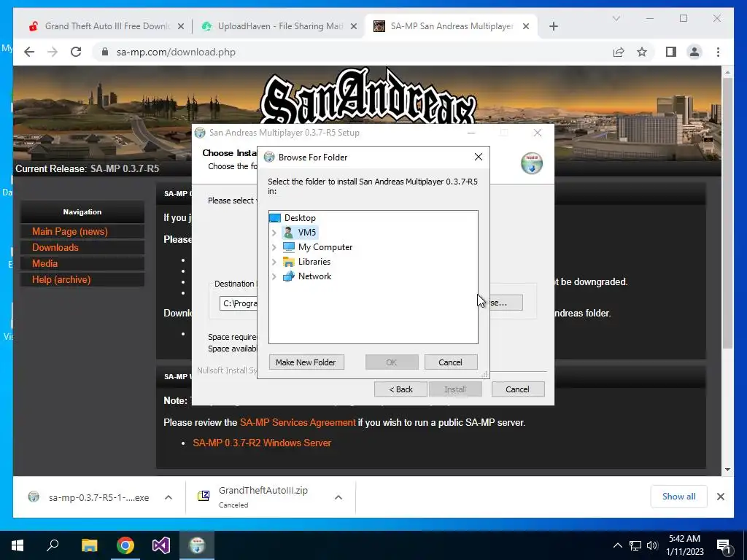Switch to the UploadHaven tab
Image resolution: width=747 pixels, height=560 pixels.
click(280, 26)
